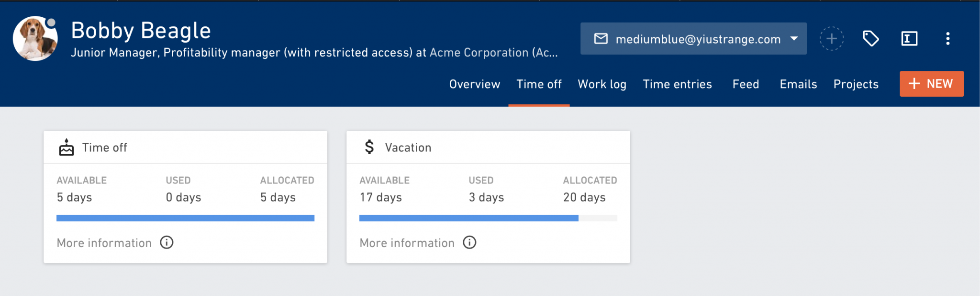
Task: Click the orange NEW button
Action: [x=932, y=84]
